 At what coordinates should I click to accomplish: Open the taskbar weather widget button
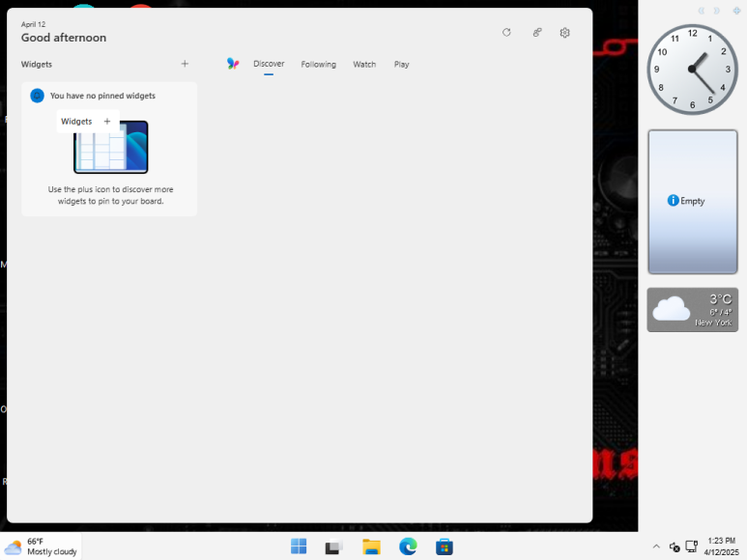(x=41, y=546)
